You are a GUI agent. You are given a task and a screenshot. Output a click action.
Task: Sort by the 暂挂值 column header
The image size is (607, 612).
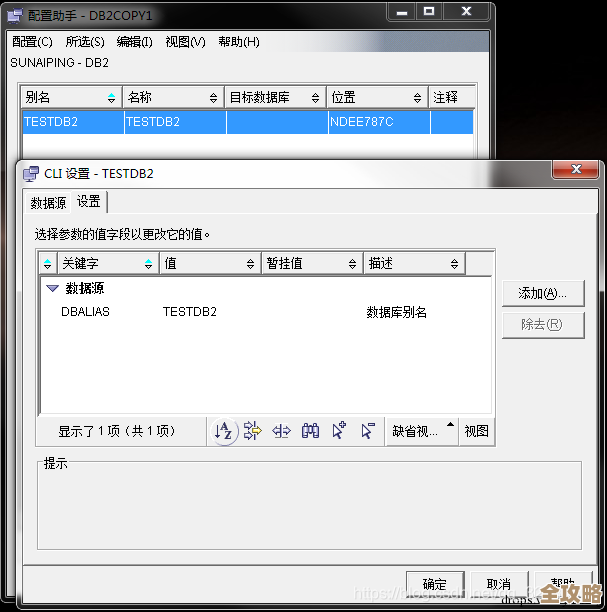pyautogui.click(x=312, y=263)
